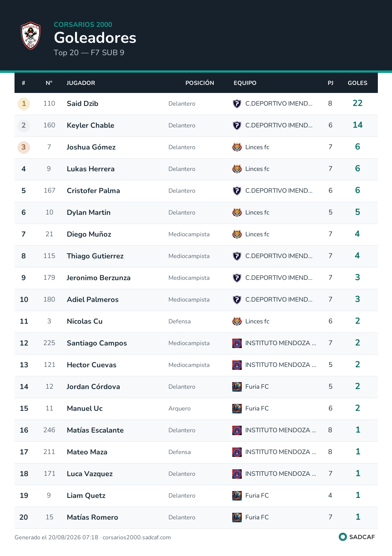Click the SADCAF ring logo in the footer
The width and height of the screenshot is (392, 556).
343,537
